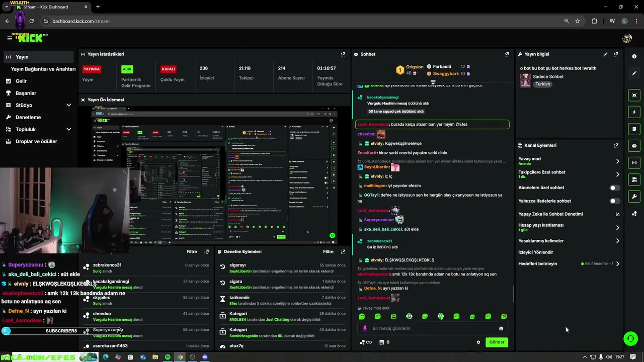Toggle Yalnızca ifadelerle sohbet switch
The image size is (644, 362).
(614, 201)
